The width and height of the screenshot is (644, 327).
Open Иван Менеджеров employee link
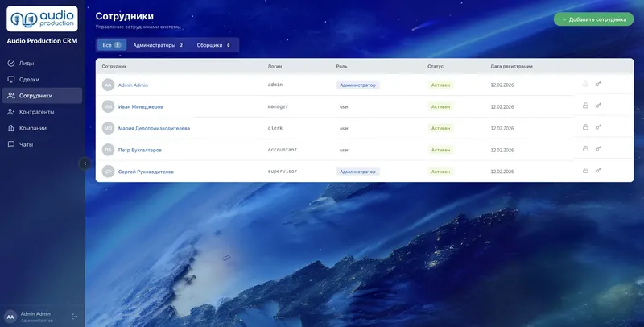pyautogui.click(x=140, y=107)
